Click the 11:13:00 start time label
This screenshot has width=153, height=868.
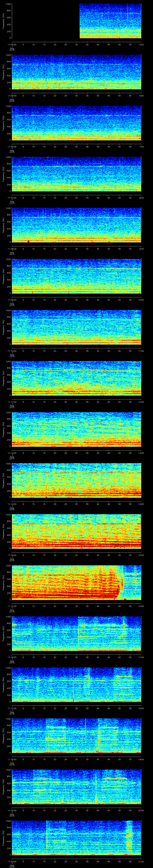click(x=12, y=504)
